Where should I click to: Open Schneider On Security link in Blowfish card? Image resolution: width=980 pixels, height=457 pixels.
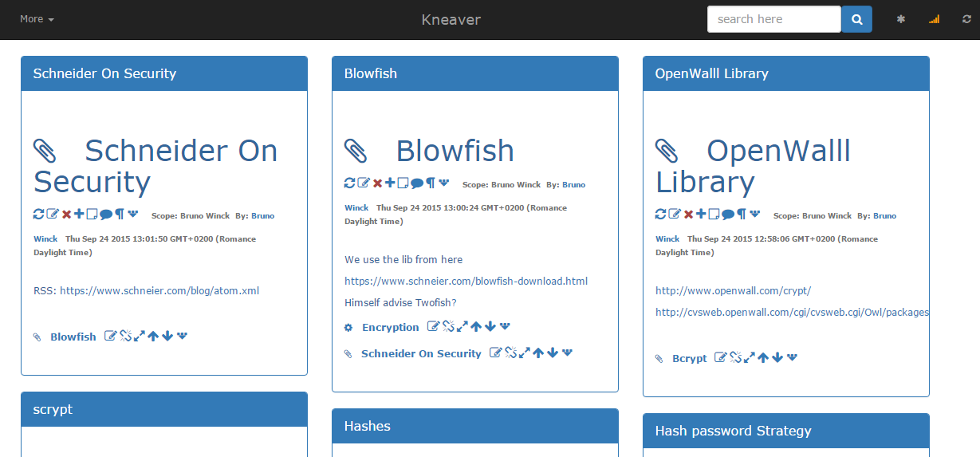(422, 353)
